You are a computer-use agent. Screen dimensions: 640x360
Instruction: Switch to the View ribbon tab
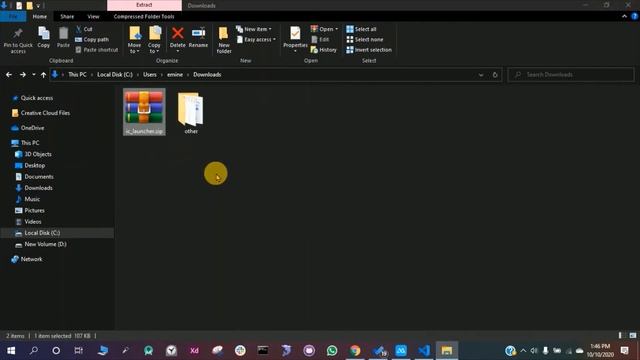pos(93,16)
